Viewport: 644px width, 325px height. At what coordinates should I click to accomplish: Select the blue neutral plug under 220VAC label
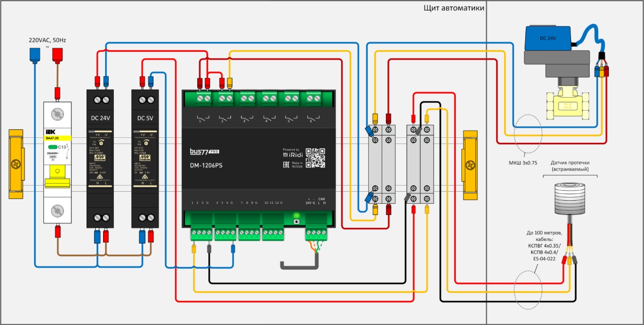coord(35,54)
